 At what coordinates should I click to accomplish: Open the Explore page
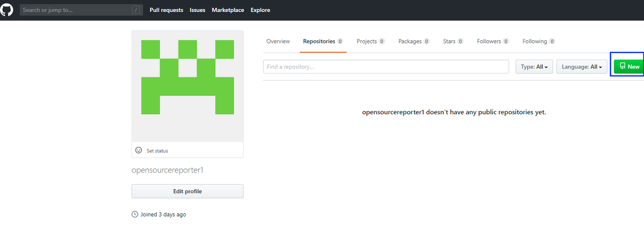pos(260,10)
